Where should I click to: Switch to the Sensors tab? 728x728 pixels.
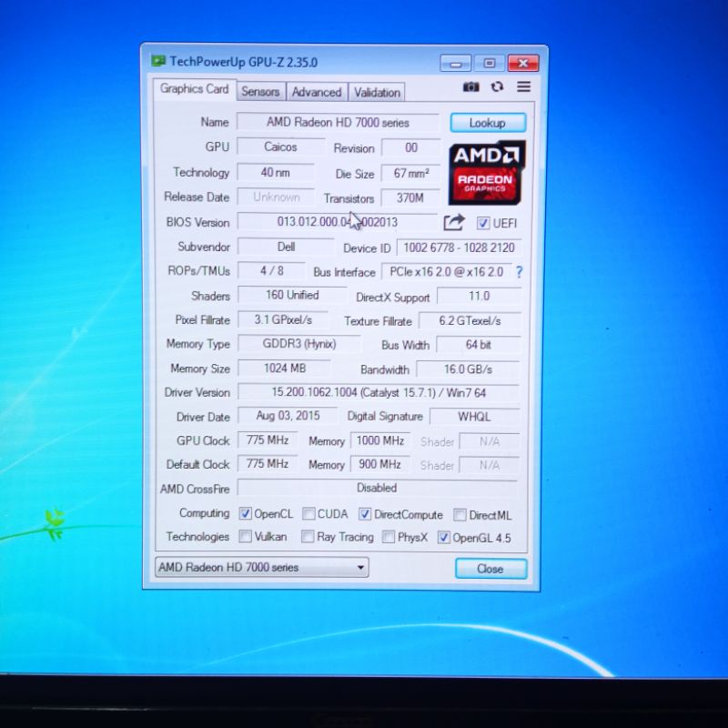(260, 92)
